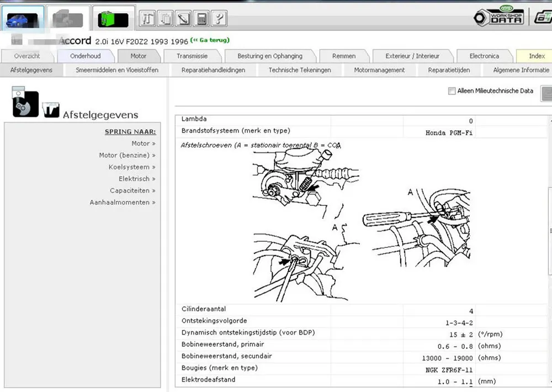This screenshot has width=552, height=392.
Task: Go back via Ga terug link
Action: (x=210, y=40)
